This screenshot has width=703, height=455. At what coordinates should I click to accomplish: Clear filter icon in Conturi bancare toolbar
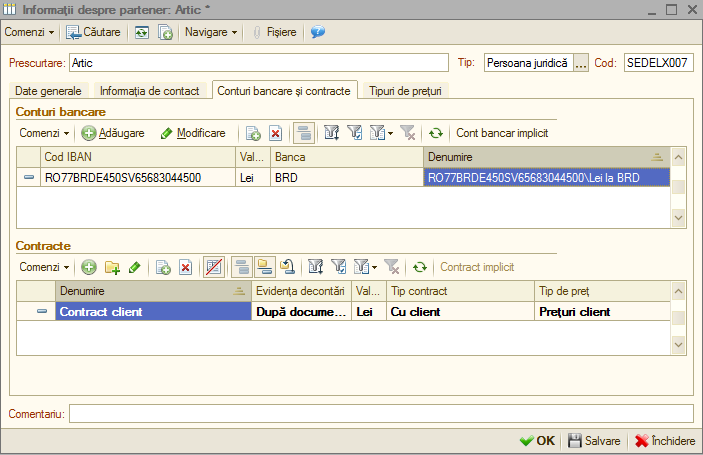[x=408, y=133]
